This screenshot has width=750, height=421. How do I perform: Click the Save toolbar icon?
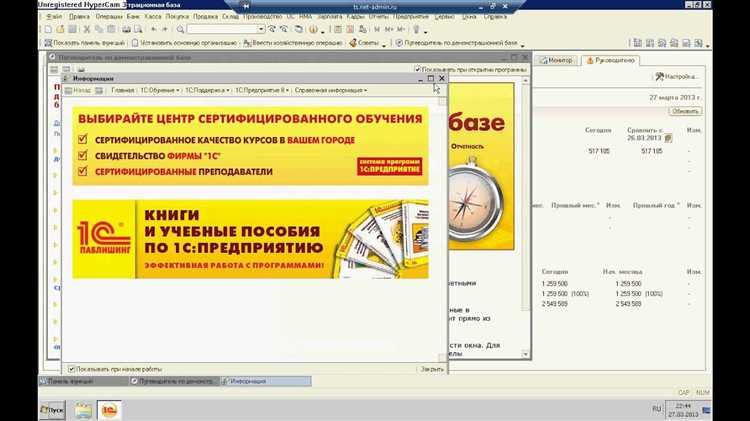[x=72, y=29]
